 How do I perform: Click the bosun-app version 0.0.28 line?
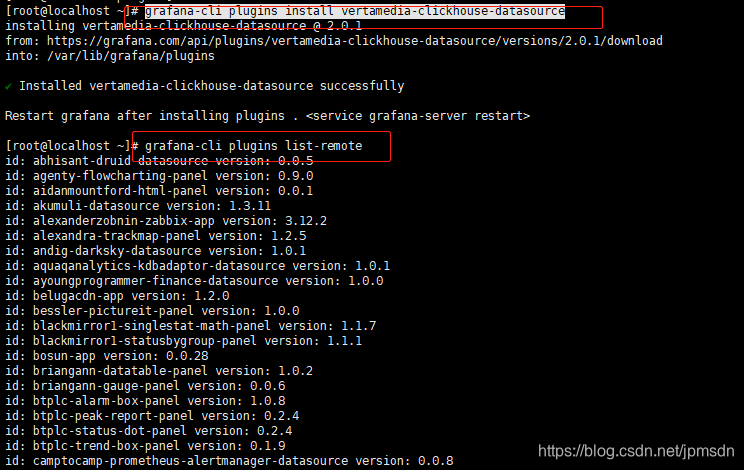(107, 356)
